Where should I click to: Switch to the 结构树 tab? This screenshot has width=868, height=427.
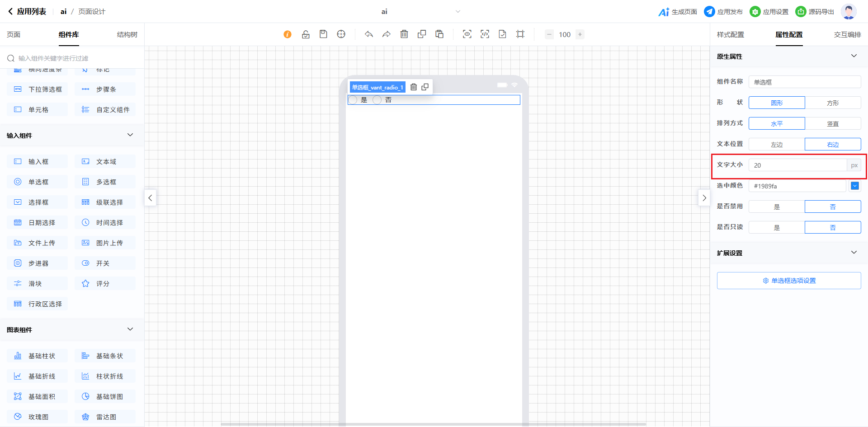tap(127, 35)
